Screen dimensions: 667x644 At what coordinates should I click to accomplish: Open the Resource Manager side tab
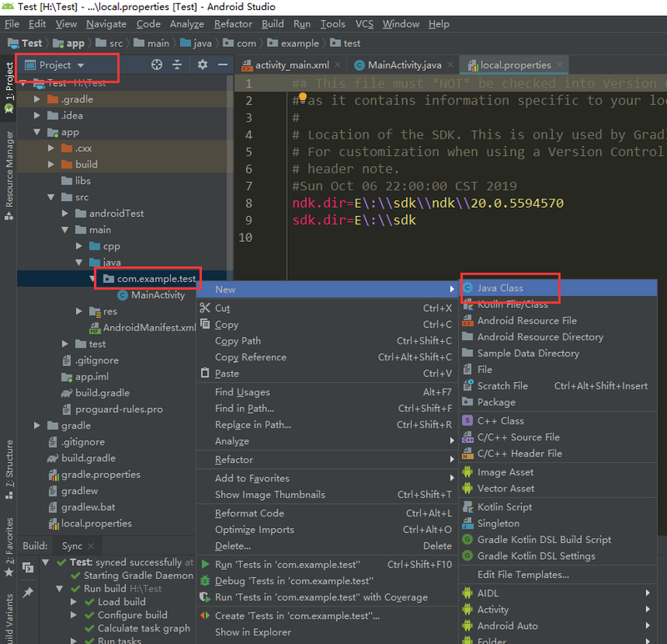coord(9,171)
